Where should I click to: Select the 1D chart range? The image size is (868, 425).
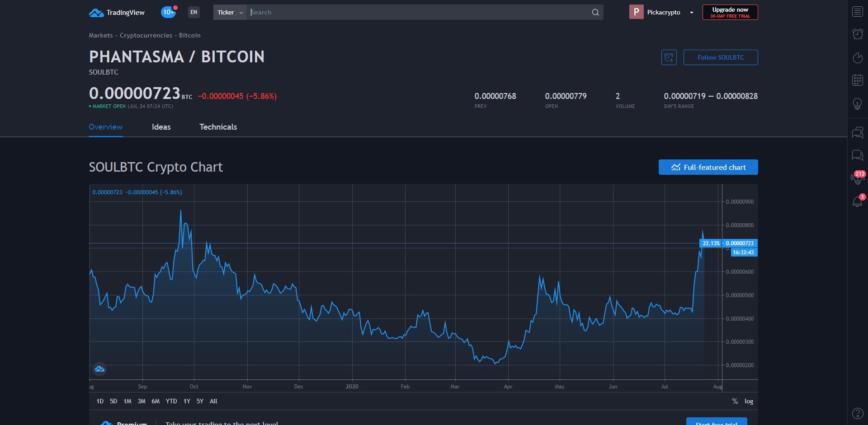(100, 401)
